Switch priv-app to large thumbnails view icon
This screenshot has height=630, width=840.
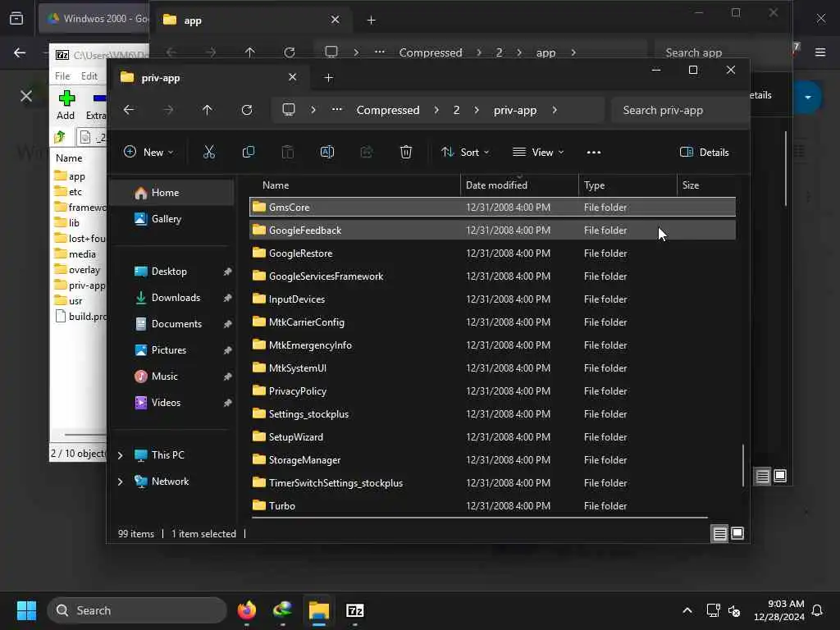click(737, 533)
